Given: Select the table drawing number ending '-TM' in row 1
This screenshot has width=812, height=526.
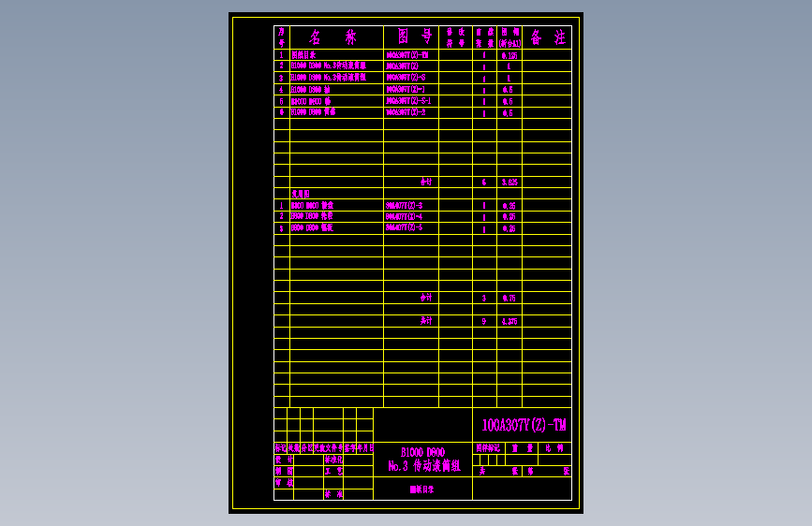Looking at the screenshot, I should point(407,55).
